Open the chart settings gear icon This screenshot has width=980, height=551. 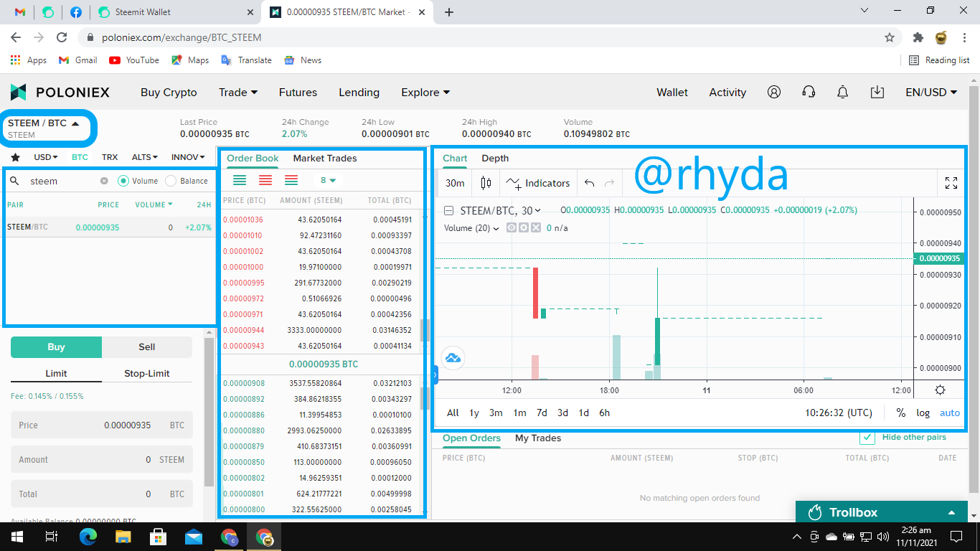(940, 390)
